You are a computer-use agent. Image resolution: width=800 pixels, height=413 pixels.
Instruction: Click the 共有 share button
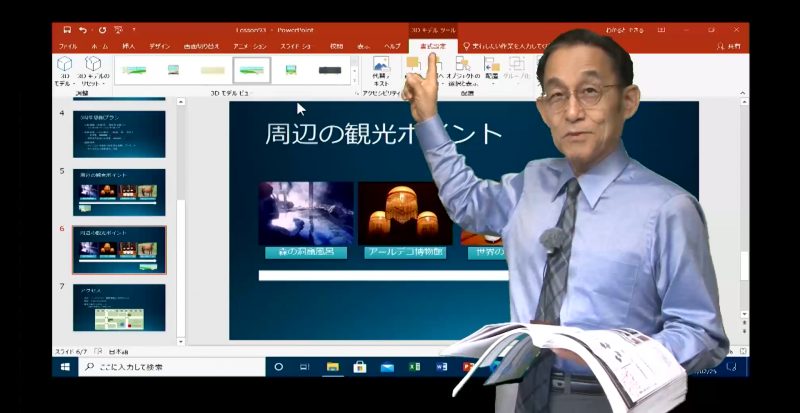(729, 46)
